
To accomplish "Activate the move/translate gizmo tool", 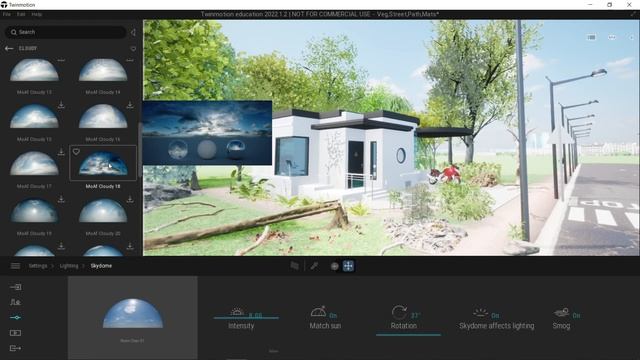I will [x=349, y=266].
